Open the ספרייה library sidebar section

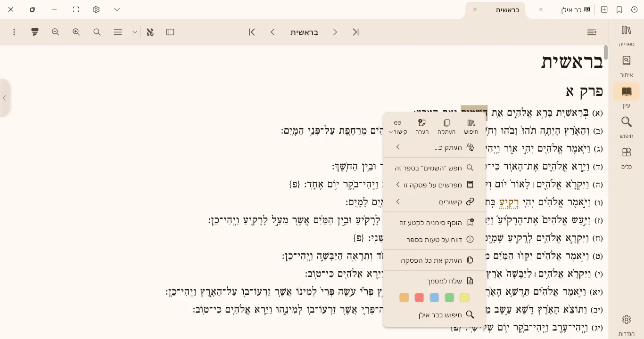tap(627, 36)
